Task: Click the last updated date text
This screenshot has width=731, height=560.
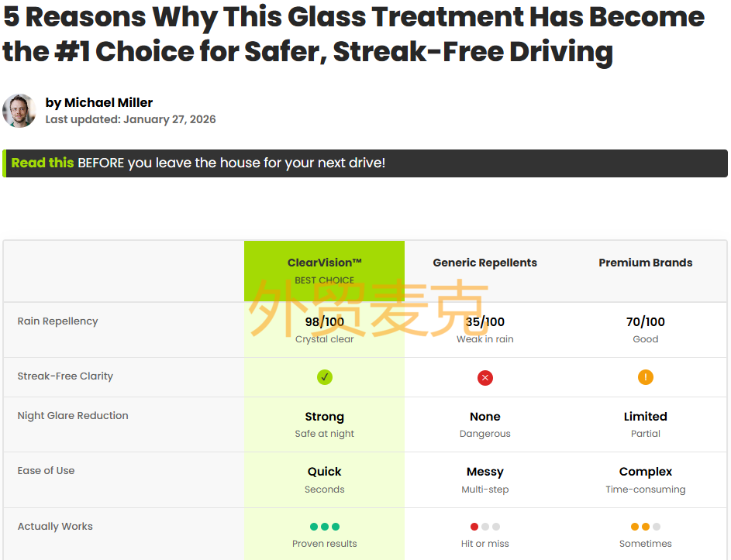Action: tap(130, 119)
